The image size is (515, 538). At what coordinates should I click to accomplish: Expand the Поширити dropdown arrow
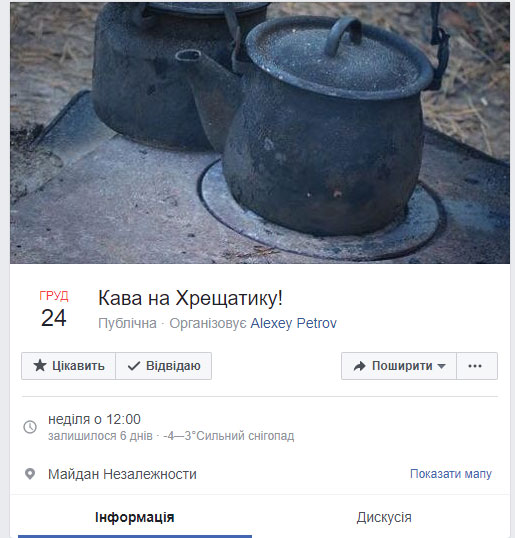pyautogui.click(x=442, y=366)
